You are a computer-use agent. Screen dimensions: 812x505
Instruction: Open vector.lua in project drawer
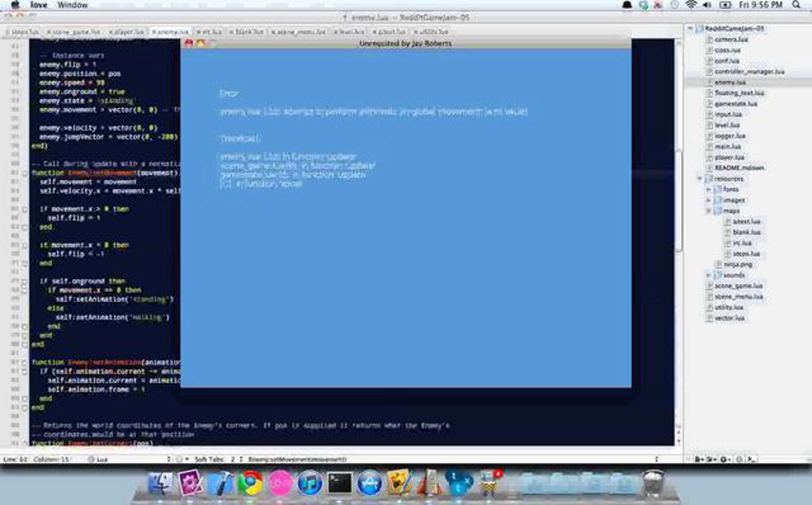pyautogui.click(x=729, y=318)
